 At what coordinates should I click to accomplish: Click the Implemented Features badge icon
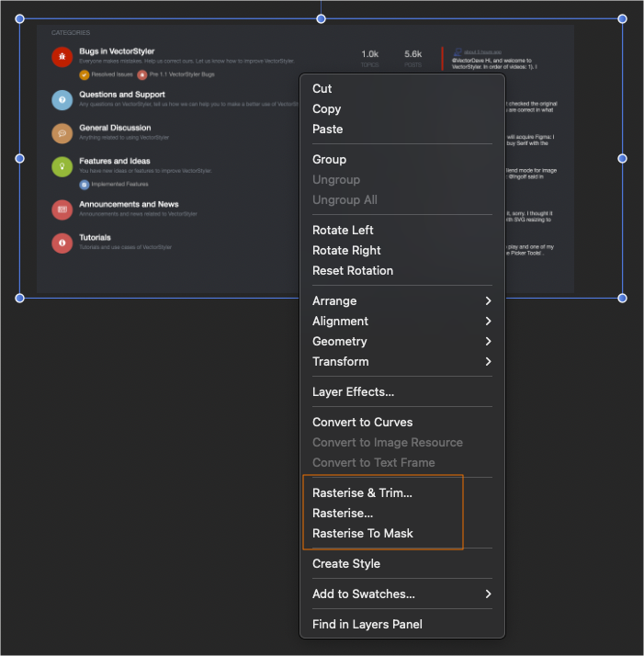85,185
